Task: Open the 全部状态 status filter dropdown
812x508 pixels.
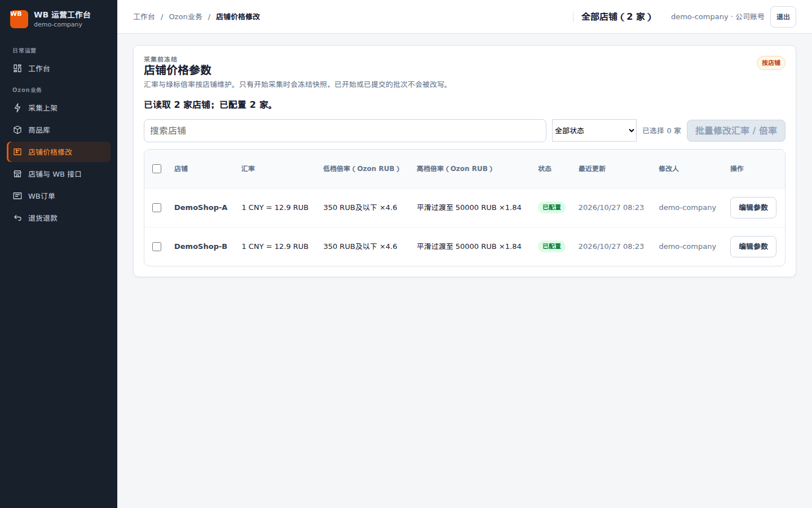Action: [594, 130]
